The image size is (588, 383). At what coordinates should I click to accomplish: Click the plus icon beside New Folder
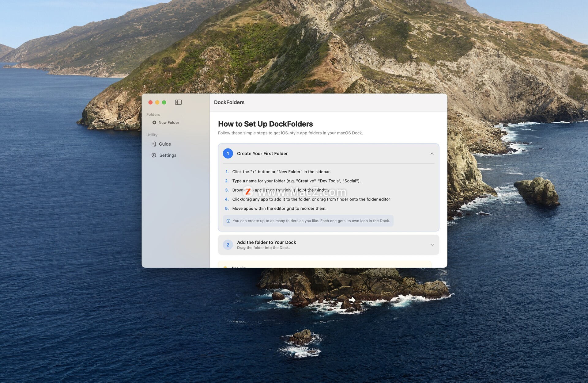point(154,122)
